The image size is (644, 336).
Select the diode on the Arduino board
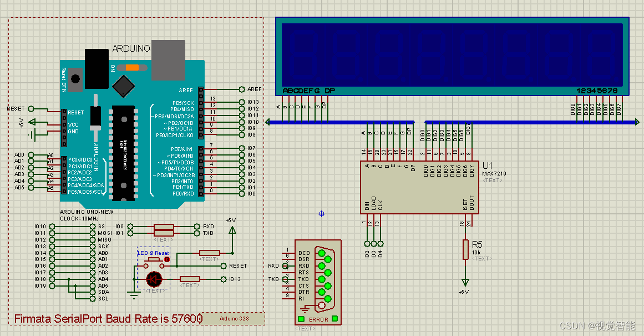(95, 118)
